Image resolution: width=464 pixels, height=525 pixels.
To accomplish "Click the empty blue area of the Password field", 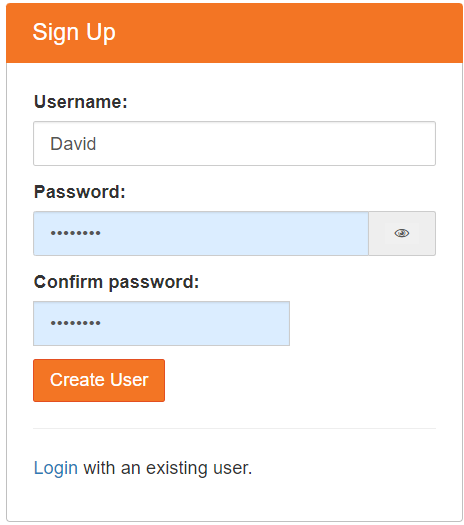I will 234,233.
